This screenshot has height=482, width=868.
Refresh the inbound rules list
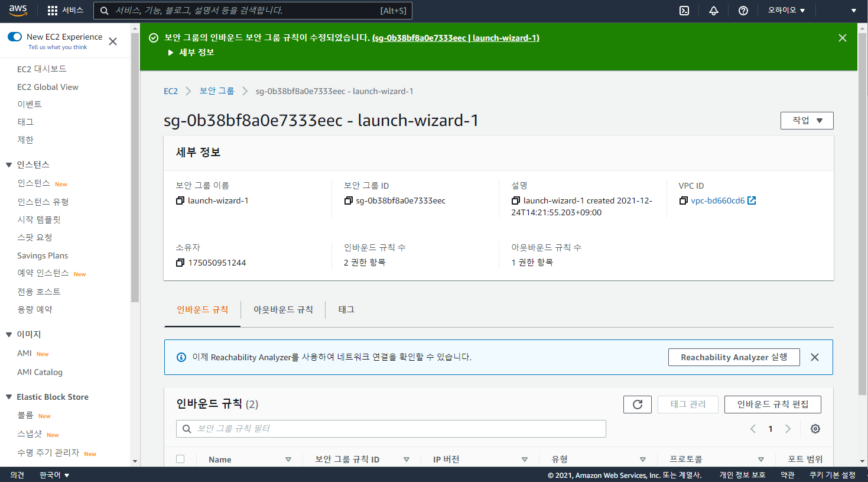[x=638, y=405]
